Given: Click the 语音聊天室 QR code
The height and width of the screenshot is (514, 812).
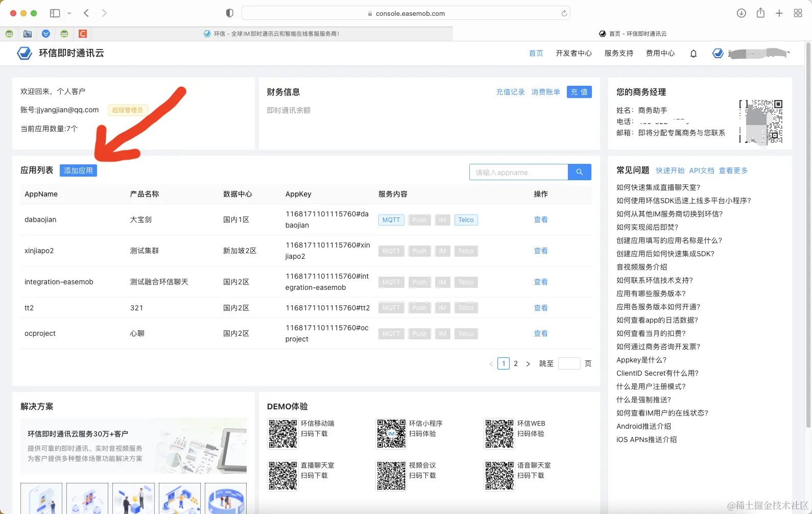Looking at the screenshot, I should tap(499, 476).
